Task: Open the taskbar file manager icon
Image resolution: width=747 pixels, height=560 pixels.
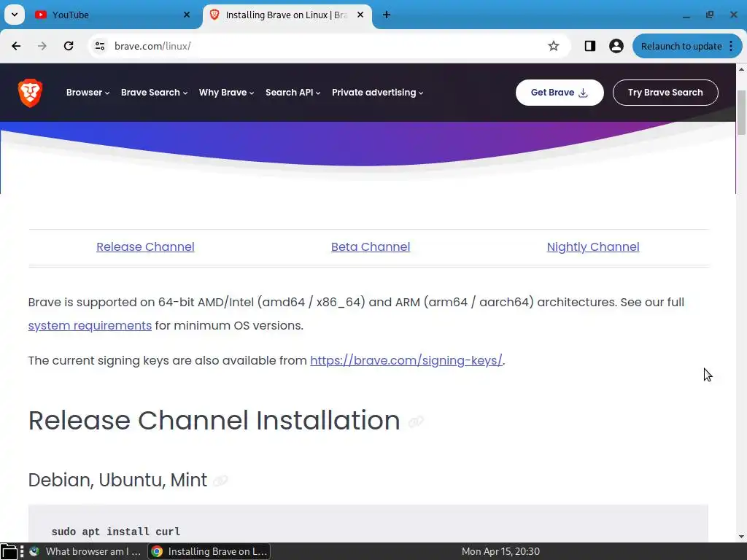Action: [x=9, y=551]
